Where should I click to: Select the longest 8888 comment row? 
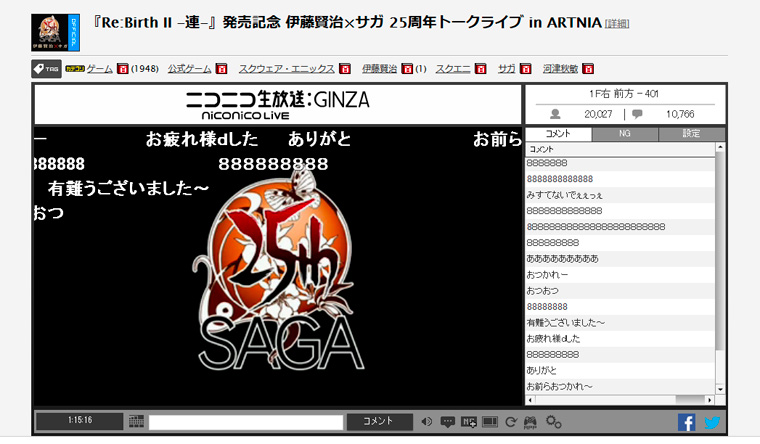click(620, 227)
